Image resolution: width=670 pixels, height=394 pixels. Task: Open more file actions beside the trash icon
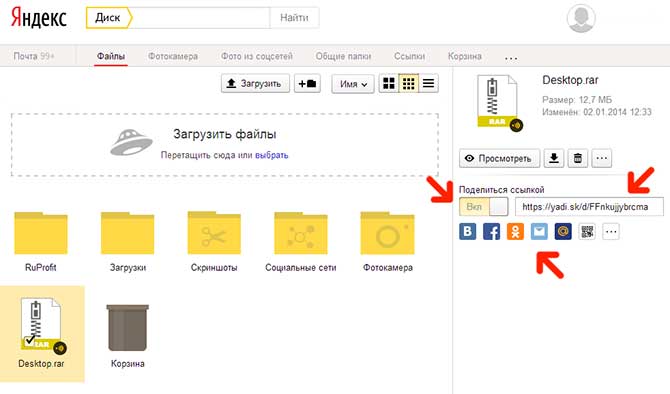tap(602, 158)
